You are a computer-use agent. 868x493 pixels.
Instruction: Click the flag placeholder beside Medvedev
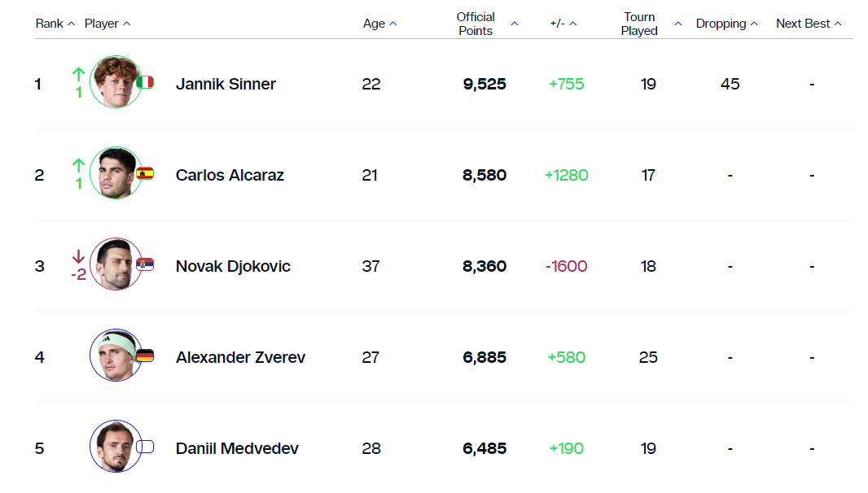(x=145, y=447)
